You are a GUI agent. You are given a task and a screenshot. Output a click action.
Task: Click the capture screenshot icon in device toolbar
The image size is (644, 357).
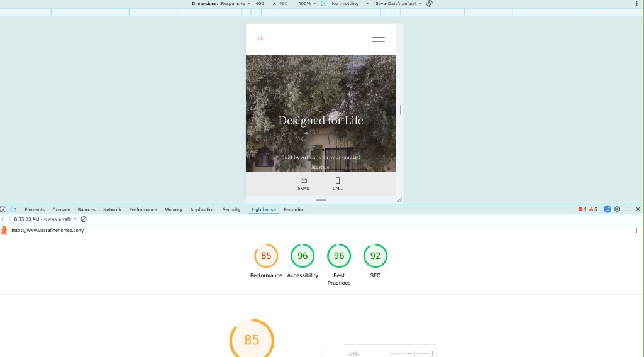pos(324,3)
